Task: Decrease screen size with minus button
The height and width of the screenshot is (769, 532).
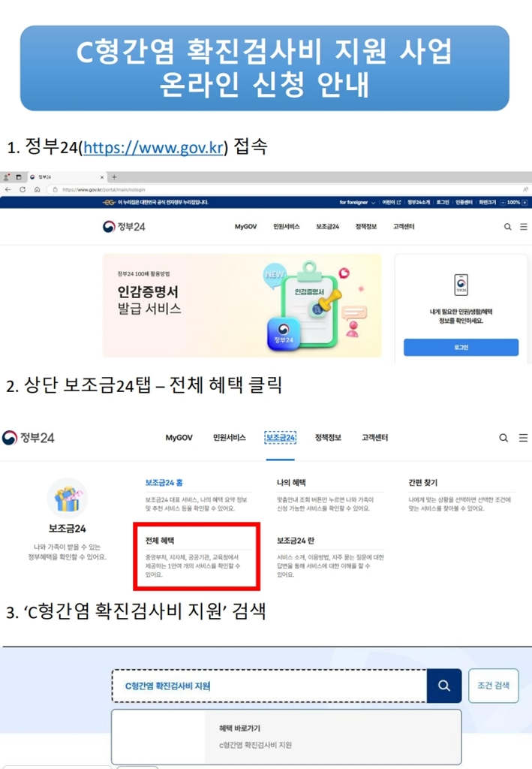Action: [x=503, y=202]
